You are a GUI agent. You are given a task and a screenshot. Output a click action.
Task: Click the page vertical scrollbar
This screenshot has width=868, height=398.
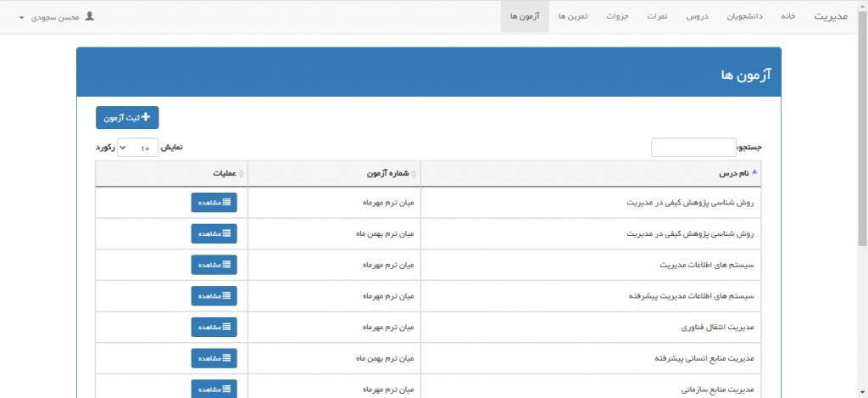click(x=862, y=127)
